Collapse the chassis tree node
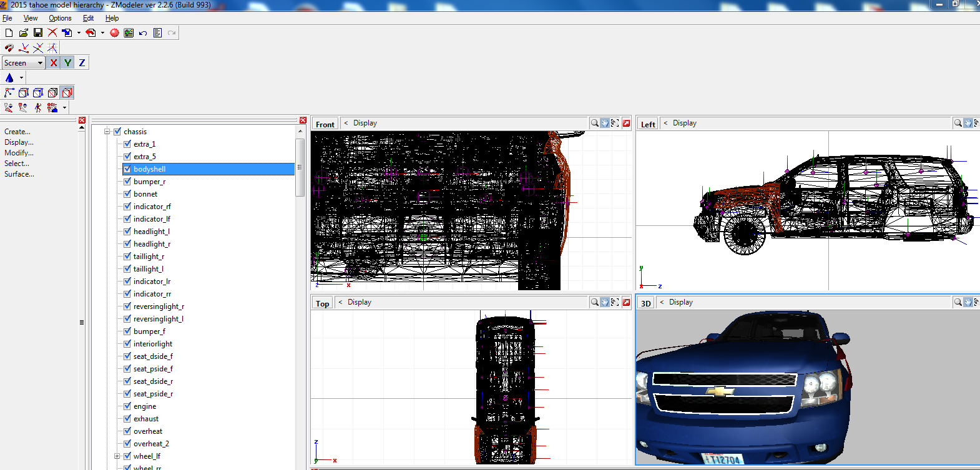The image size is (980, 470). pos(107,132)
